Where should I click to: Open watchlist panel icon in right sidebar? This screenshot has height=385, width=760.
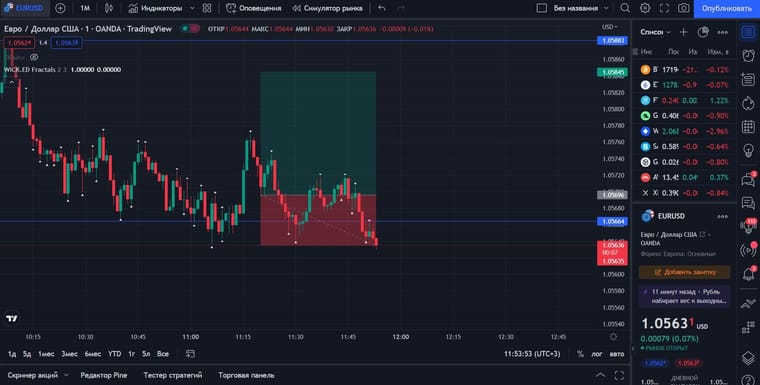(748, 32)
